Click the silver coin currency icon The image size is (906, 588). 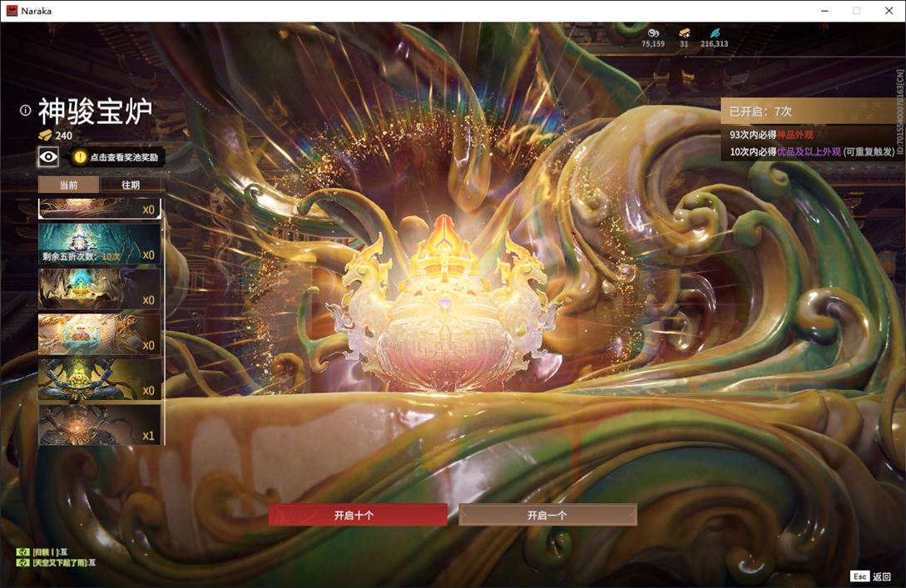(x=653, y=33)
